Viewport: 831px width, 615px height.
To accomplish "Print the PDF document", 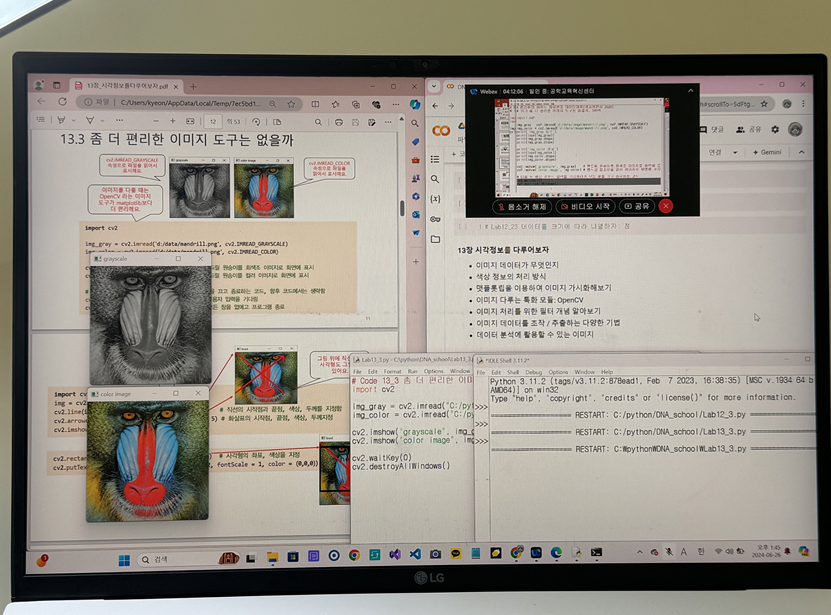I will point(339,122).
